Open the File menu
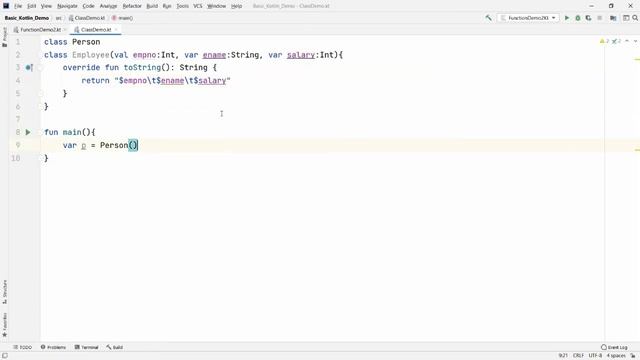 click(18, 6)
